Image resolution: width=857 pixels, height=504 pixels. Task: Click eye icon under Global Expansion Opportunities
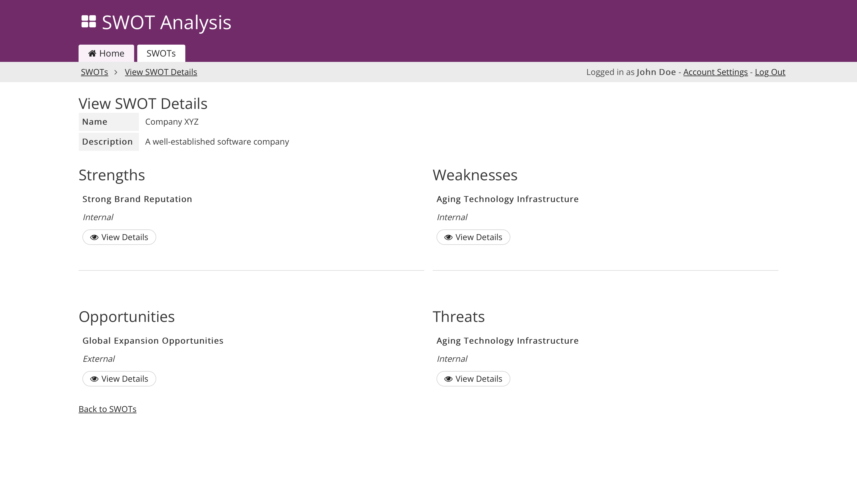94,379
